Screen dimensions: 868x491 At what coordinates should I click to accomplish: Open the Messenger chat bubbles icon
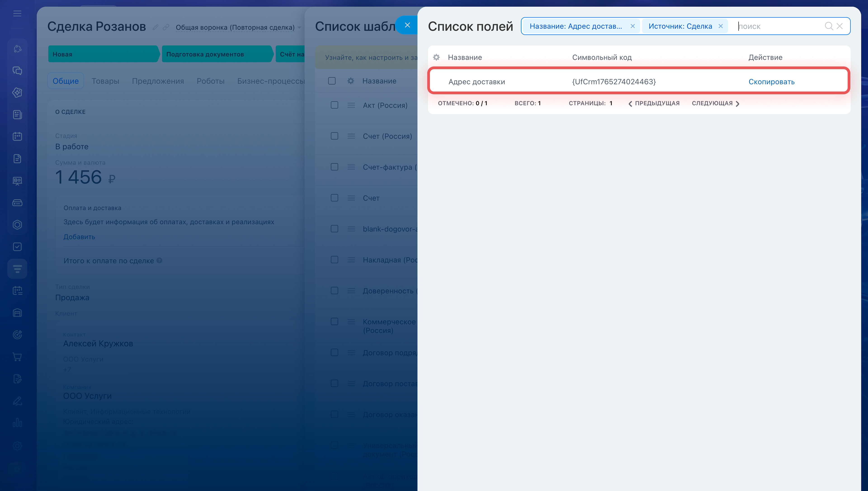click(x=17, y=71)
